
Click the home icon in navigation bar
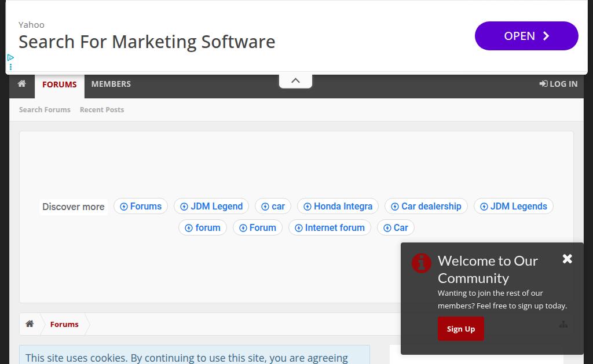22,84
